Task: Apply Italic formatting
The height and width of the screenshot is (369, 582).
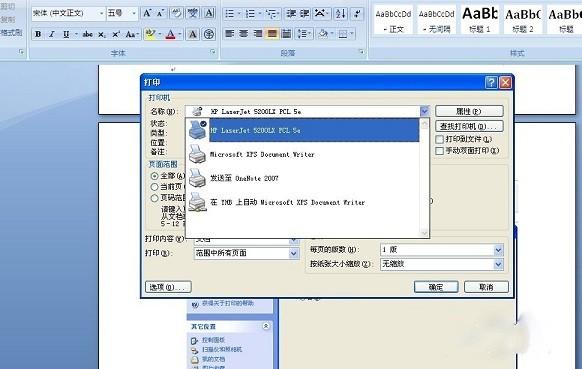Action: coord(52,34)
